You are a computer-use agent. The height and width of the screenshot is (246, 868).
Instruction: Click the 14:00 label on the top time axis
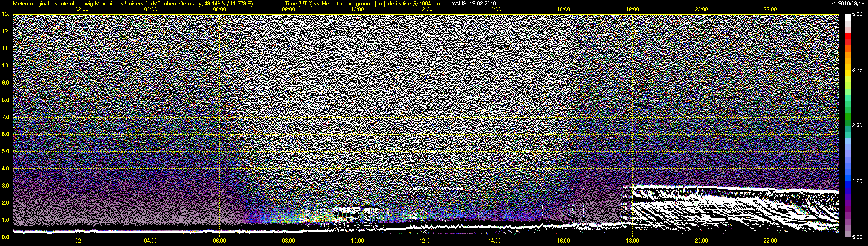point(495,10)
